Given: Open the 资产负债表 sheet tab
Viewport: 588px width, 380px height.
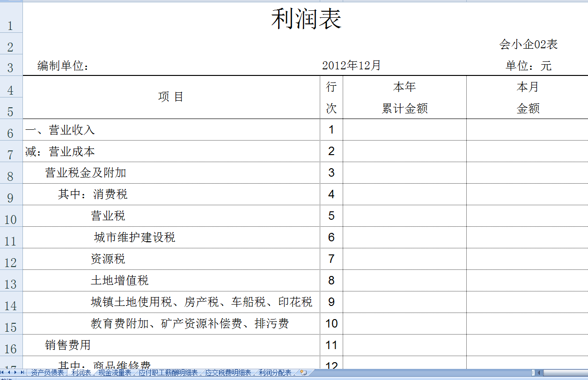Looking at the screenshot, I should [x=47, y=373].
